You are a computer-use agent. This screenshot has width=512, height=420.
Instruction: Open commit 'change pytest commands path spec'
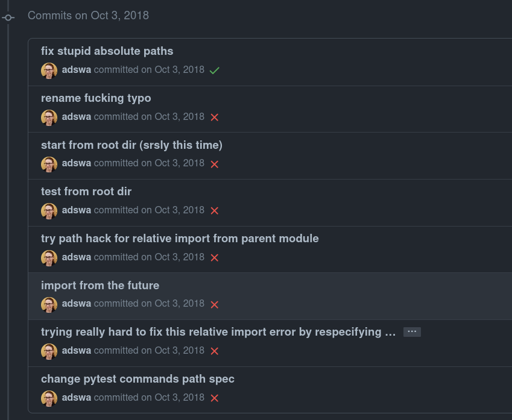(x=137, y=379)
